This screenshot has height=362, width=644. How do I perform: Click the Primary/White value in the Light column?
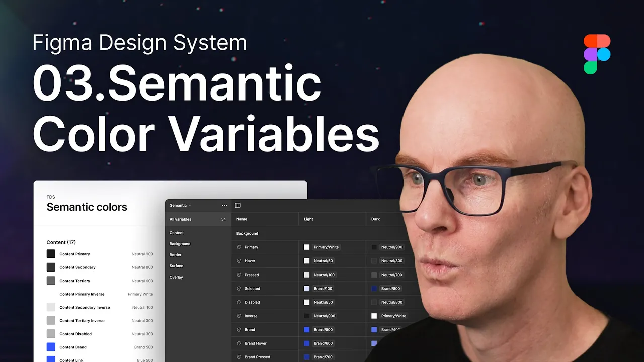click(326, 247)
